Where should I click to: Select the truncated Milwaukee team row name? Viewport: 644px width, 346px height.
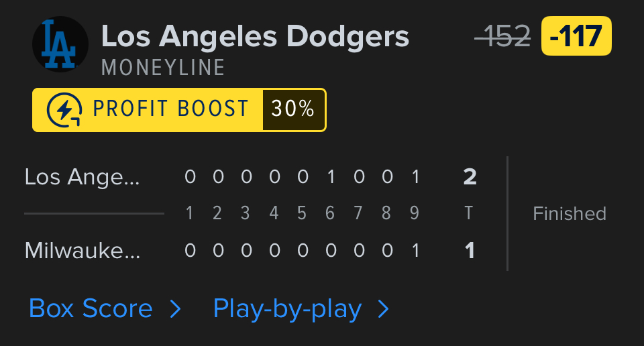[83, 251]
